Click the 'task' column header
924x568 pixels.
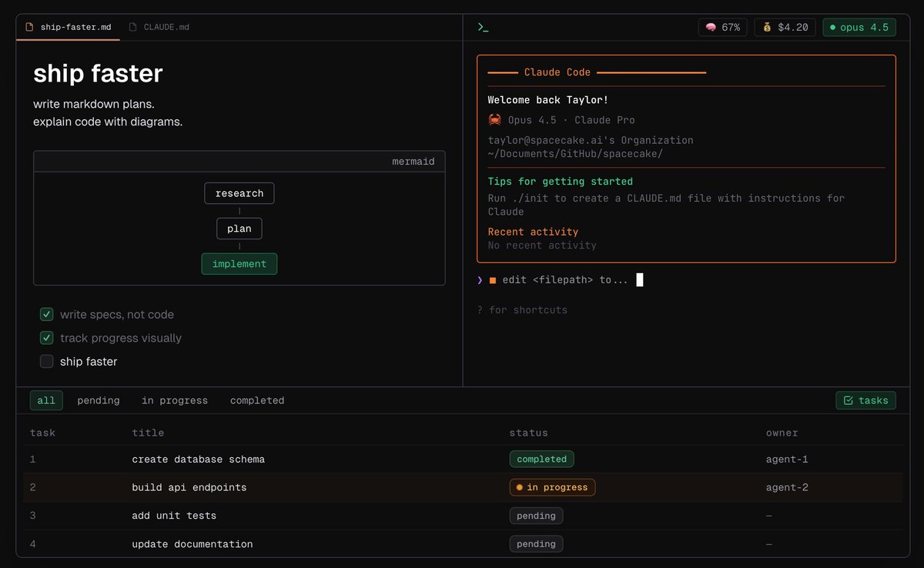point(42,433)
